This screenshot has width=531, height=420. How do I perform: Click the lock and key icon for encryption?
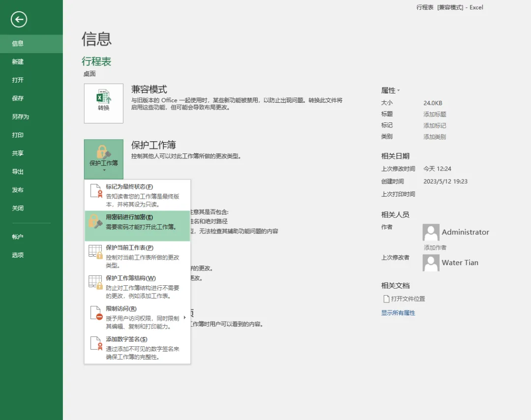[95, 221]
